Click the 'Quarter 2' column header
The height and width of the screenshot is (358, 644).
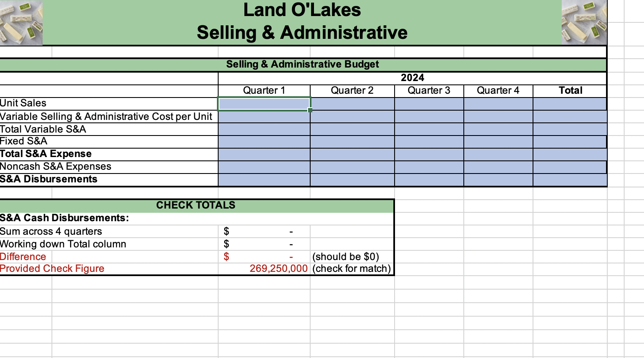click(352, 90)
